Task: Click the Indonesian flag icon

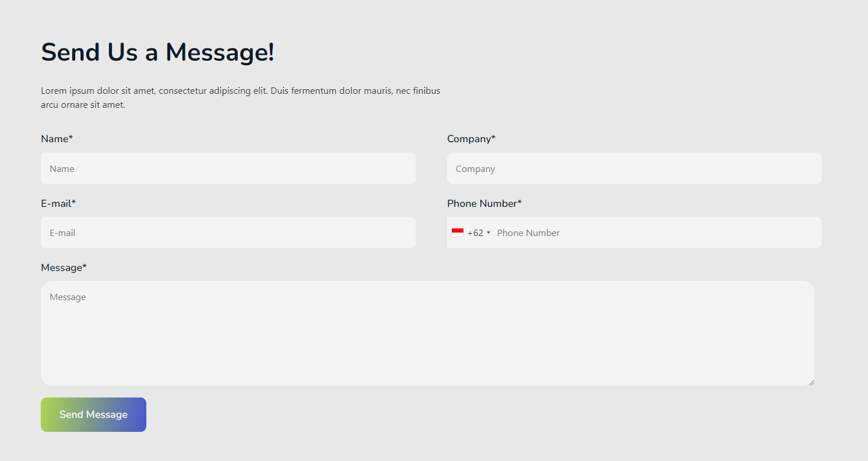Action: [x=458, y=233]
